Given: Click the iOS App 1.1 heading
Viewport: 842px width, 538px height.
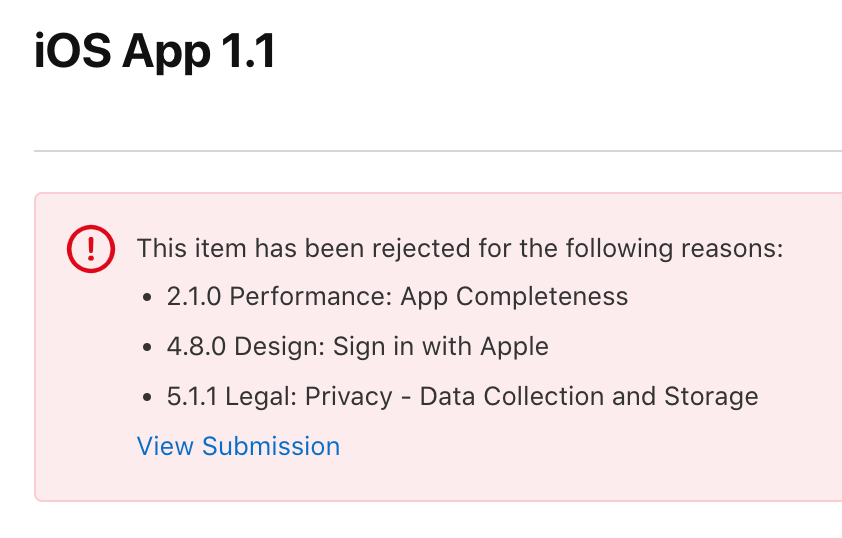Looking at the screenshot, I should point(155,52).
